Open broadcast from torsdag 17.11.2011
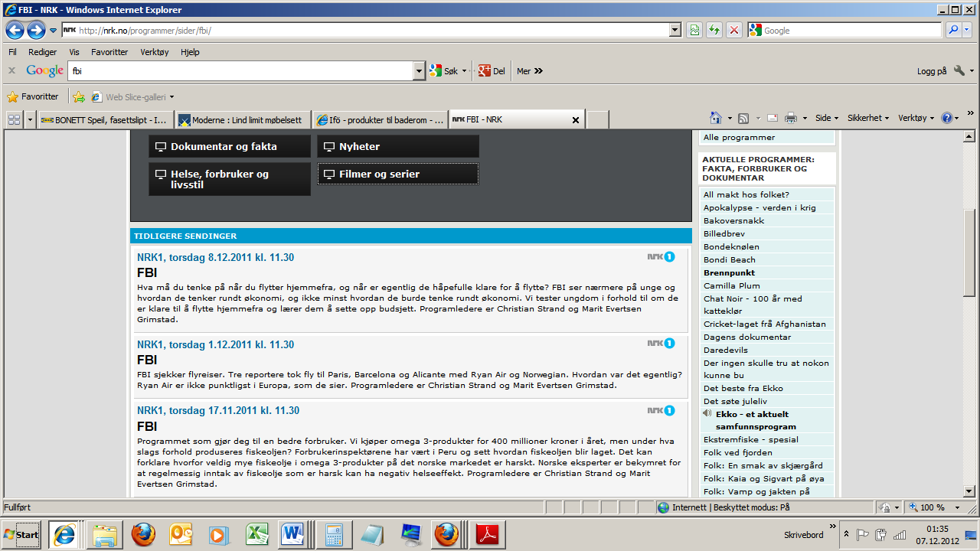 pyautogui.click(x=218, y=410)
